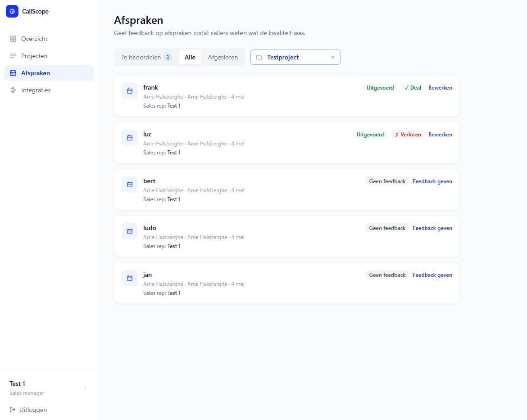Click the Geen feedback badge for bert
The image size is (527, 420).
[387, 181]
